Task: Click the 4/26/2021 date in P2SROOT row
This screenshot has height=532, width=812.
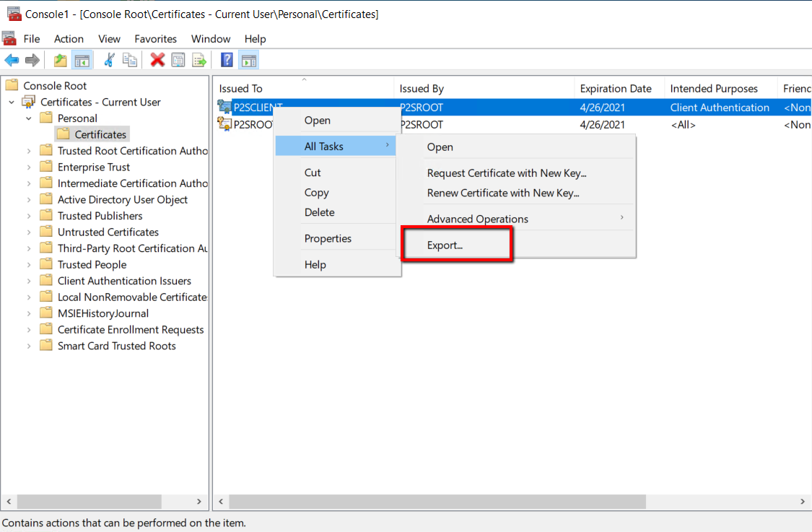Action: 602,124
